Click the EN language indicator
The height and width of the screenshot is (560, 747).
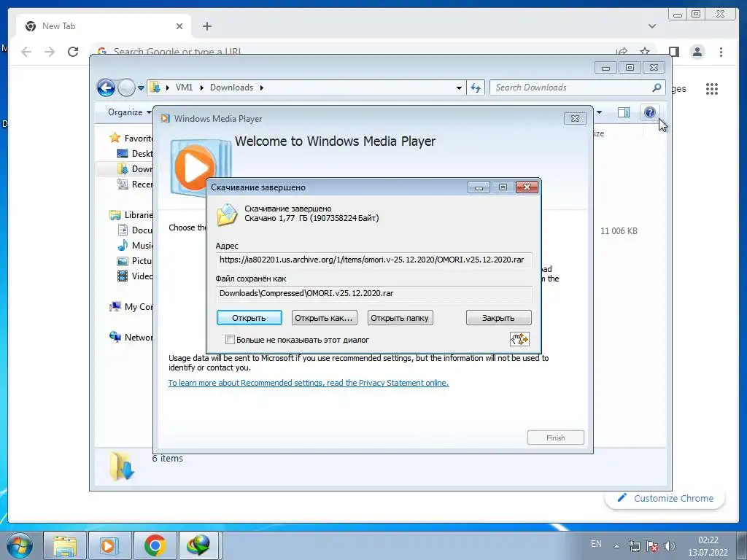(x=596, y=544)
